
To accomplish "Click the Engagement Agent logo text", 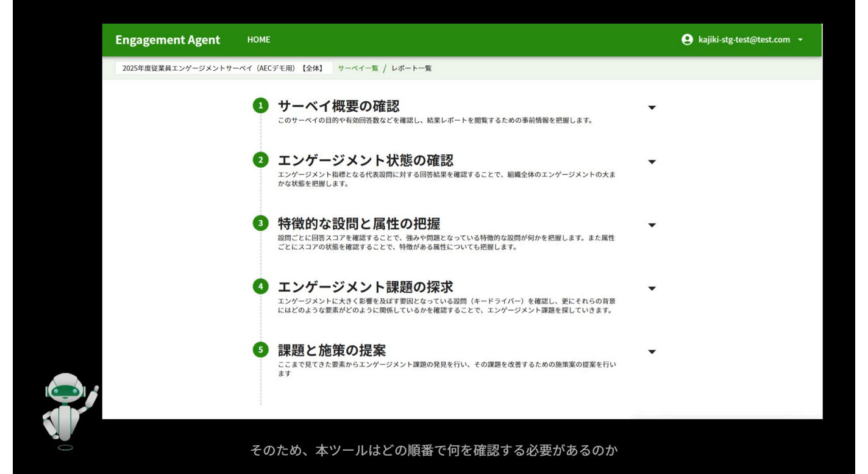I will tap(168, 40).
